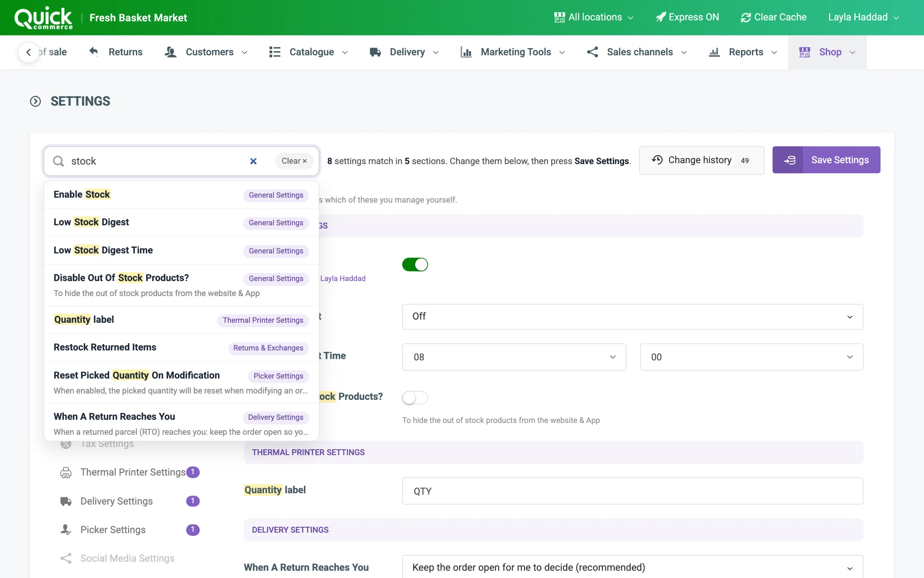Image resolution: width=924 pixels, height=578 pixels.
Task: Click the Marketing Tools chart icon
Action: point(466,52)
